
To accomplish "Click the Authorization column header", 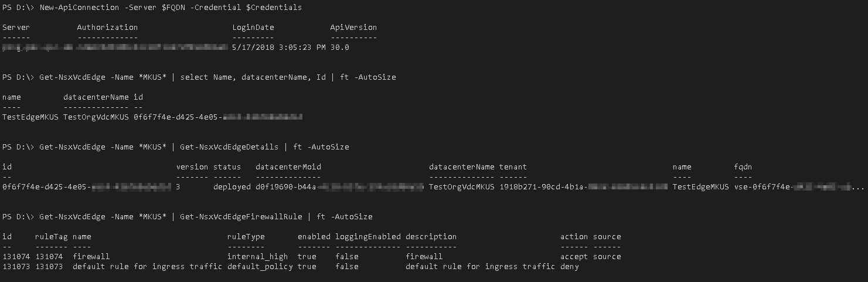I will coord(107,28).
